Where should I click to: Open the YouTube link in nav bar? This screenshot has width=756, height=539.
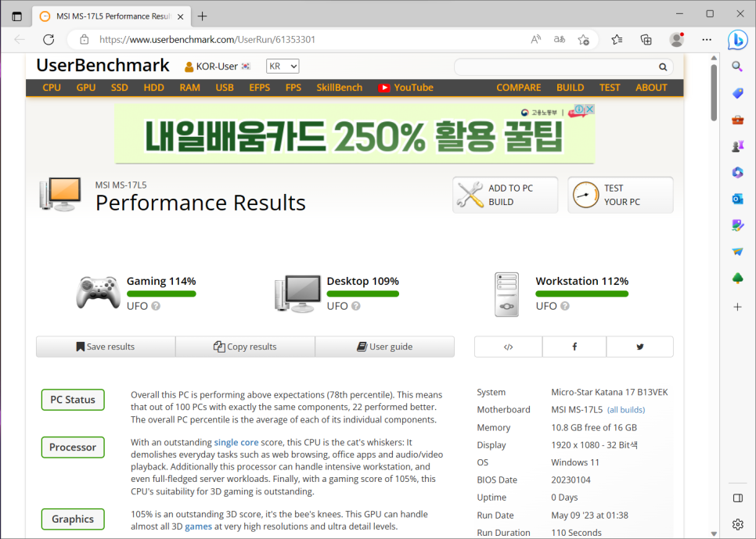point(405,88)
